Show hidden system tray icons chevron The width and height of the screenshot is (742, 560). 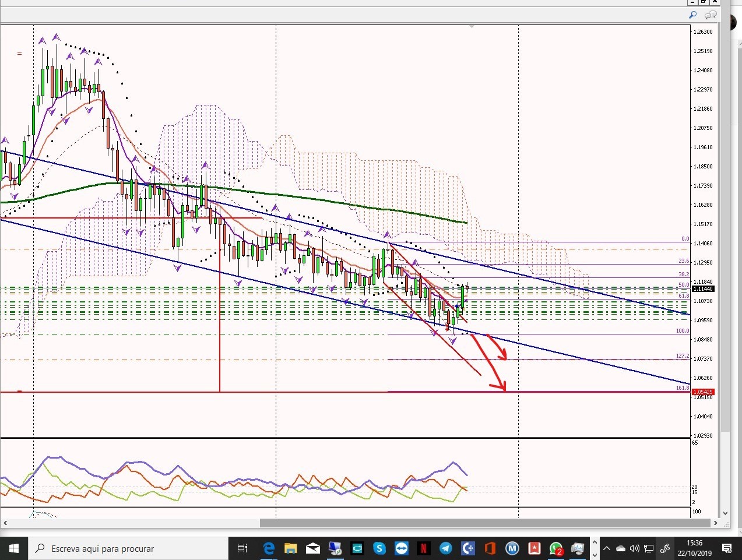[607, 548]
